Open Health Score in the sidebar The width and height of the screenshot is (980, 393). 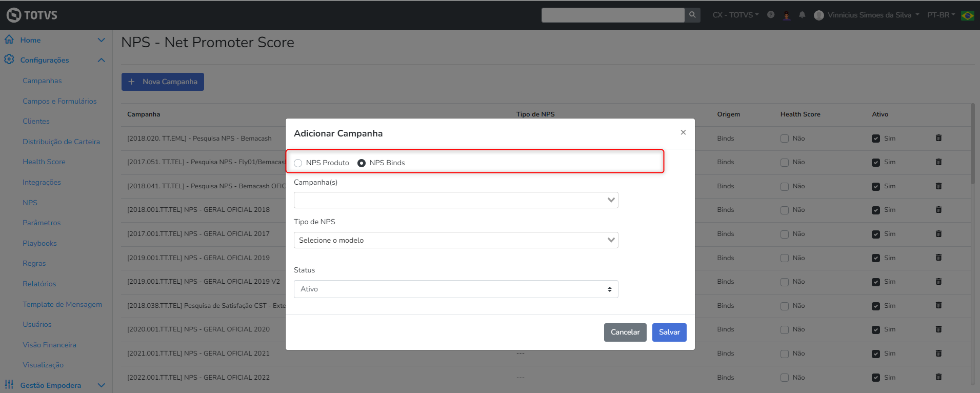click(44, 162)
